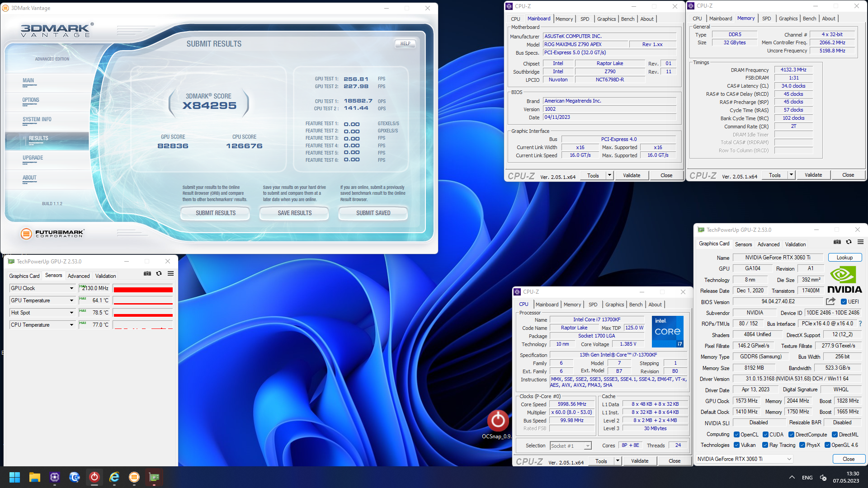Viewport: 868px width, 488px height.
Task: Toggle the Ray Tracing checkbox
Action: pyautogui.click(x=765, y=445)
